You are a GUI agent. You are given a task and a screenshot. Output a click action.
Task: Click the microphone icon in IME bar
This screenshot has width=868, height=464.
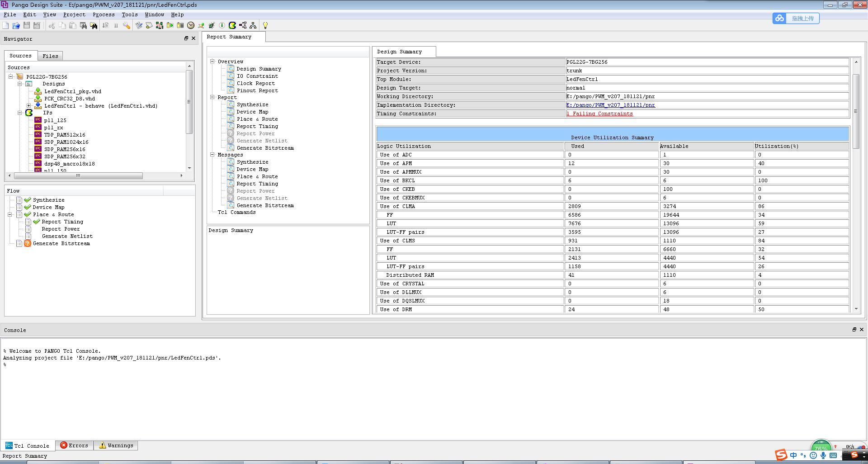pos(823,455)
